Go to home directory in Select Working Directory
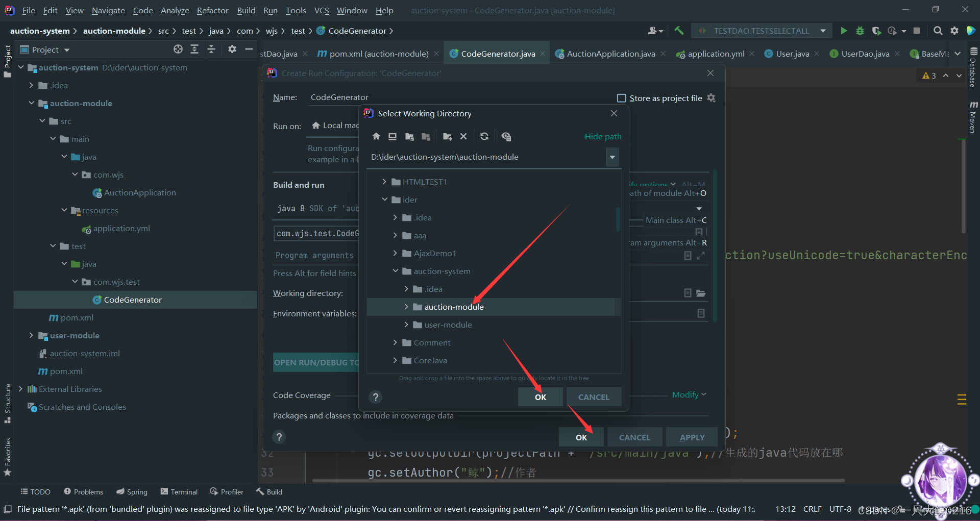This screenshot has height=521, width=980. coord(376,136)
